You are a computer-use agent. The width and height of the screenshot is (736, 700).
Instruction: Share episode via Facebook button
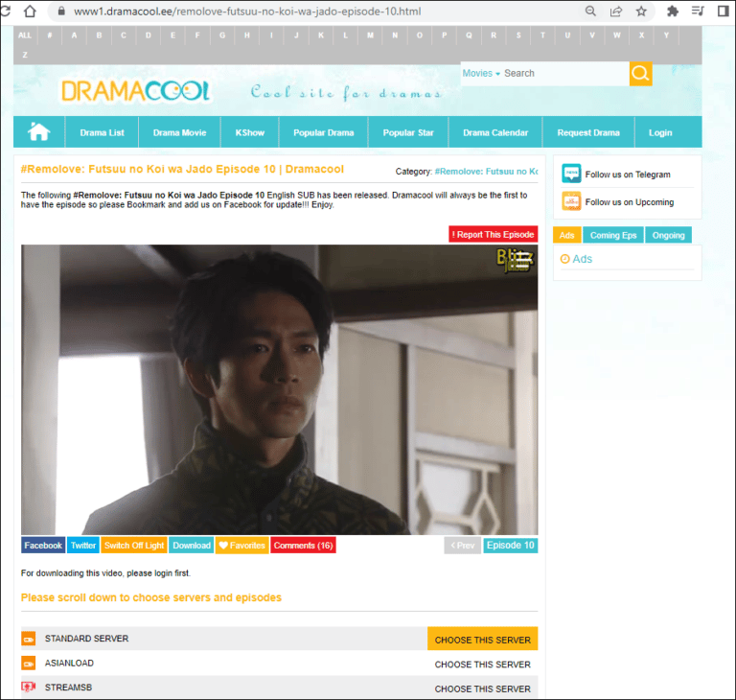click(43, 546)
